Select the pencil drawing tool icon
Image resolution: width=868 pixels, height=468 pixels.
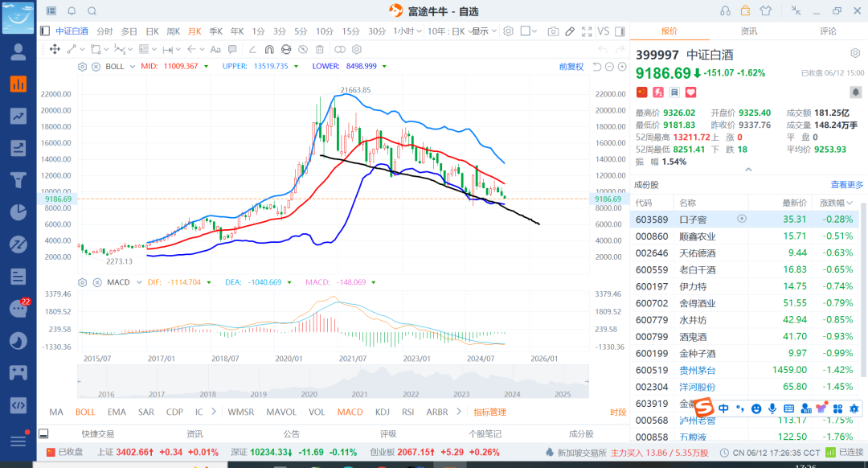(570, 31)
